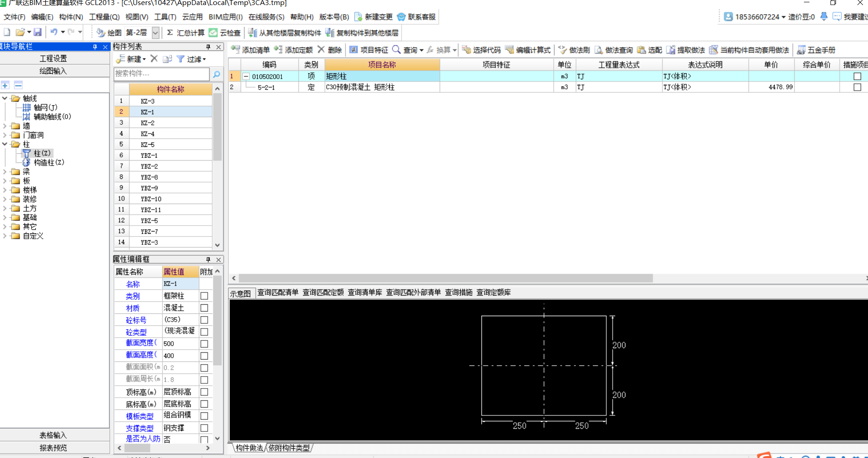Image resolution: width=868 pixels, height=458 pixels.
Task: Click 搜索构件 search input field
Action: click(162, 74)
